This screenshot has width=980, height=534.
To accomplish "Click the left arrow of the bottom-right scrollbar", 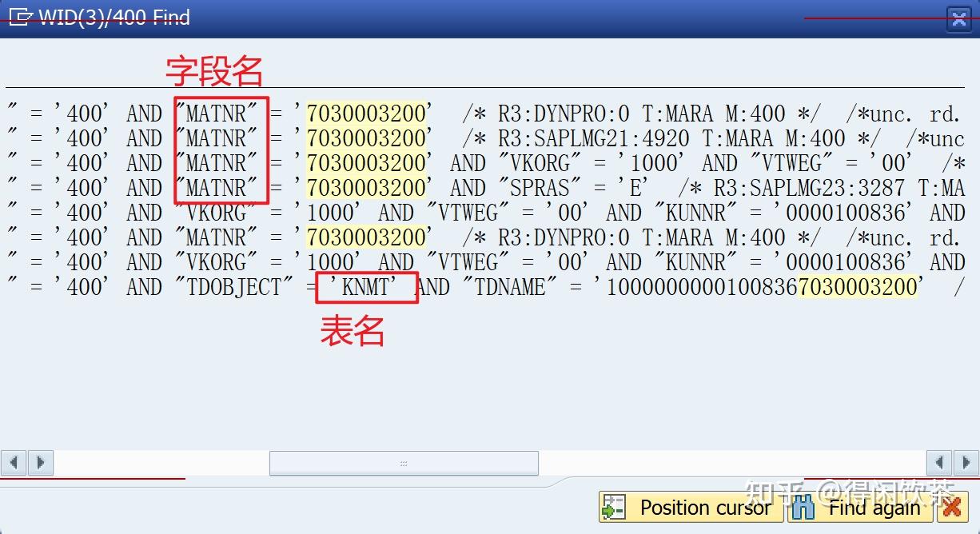I will [939, 462].
